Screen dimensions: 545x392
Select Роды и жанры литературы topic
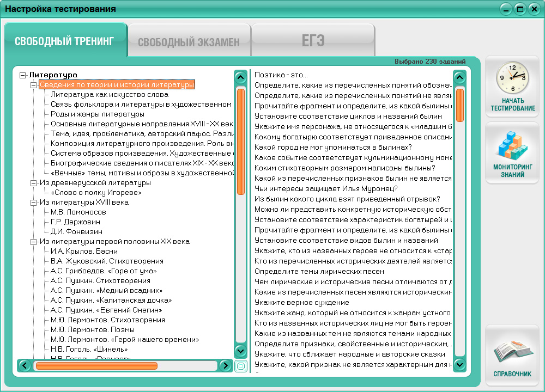pos(98,114)
